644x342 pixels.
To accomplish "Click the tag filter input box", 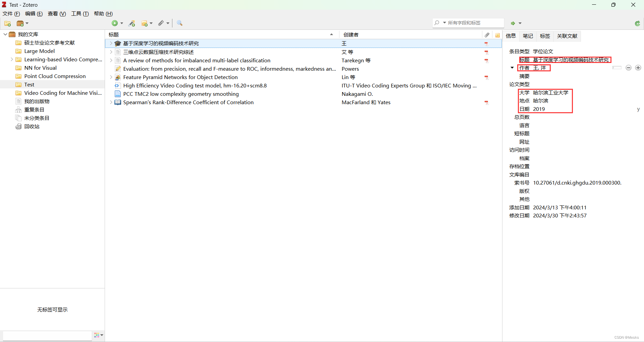I will [x=47, y=335].
